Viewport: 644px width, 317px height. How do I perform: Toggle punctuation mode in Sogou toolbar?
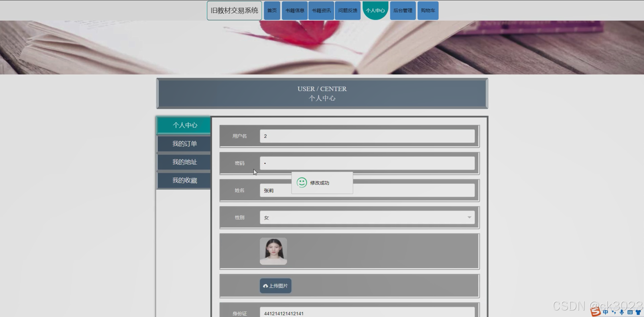click(x=613, y=312)
